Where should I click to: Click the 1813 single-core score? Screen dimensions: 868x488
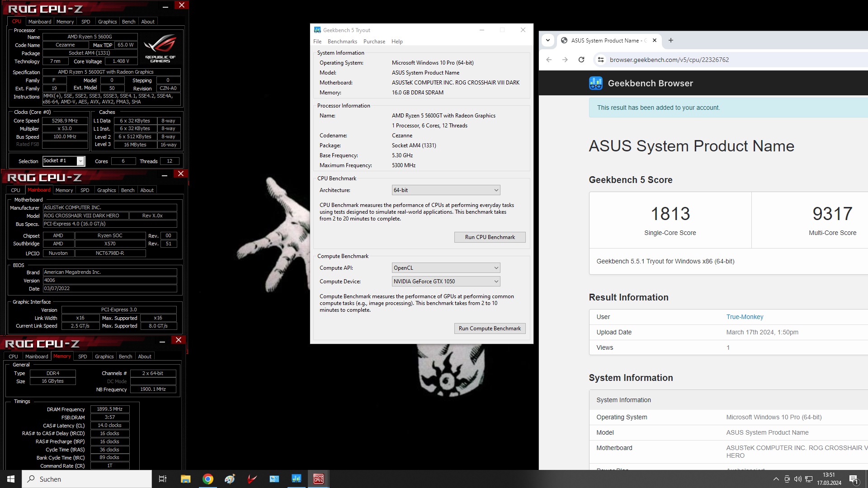point(670,214)
